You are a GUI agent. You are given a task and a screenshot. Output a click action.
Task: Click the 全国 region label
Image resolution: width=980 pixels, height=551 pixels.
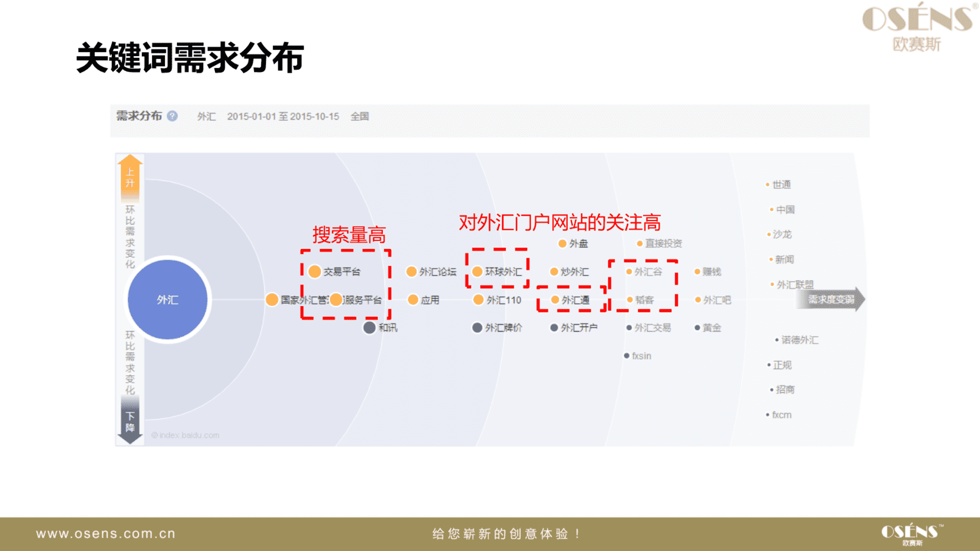click(360, 116)
